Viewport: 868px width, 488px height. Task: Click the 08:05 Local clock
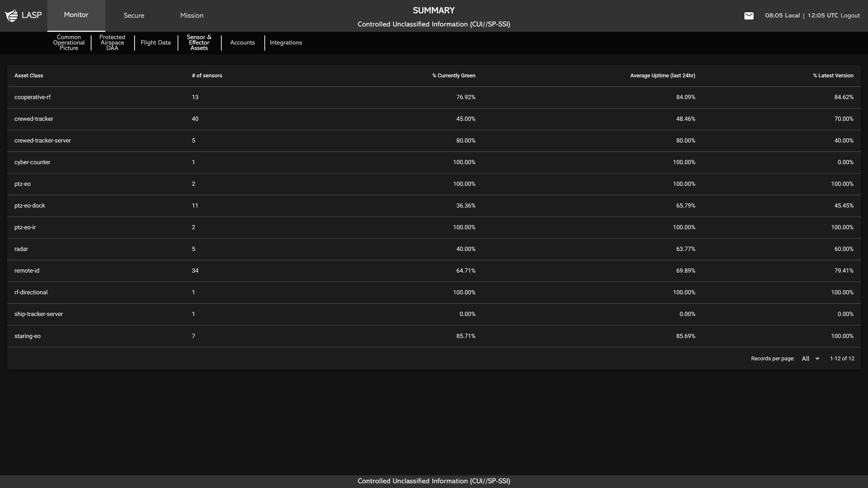click(782, 15)
